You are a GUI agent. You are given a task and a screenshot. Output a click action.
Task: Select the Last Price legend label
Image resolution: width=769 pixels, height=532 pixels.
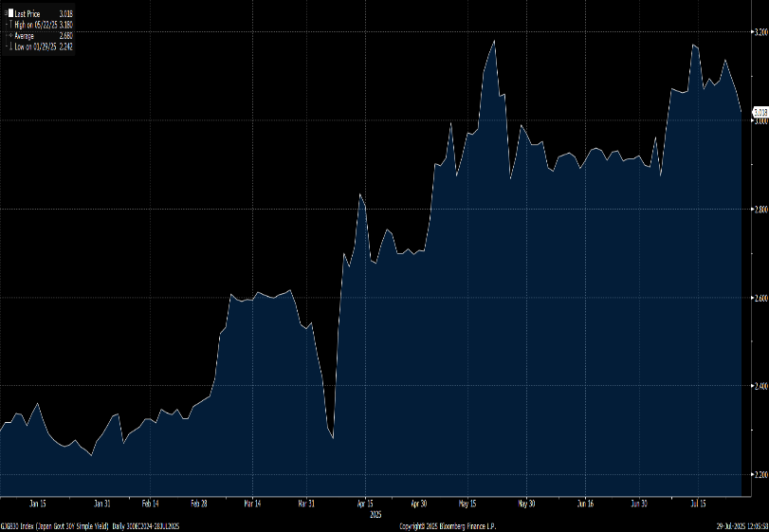point(27,14)
